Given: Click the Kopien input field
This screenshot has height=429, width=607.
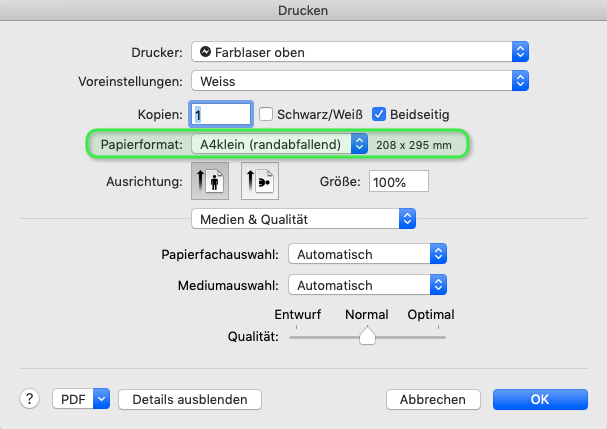Looking at the screenshot, I should click(x=221, y=114).
